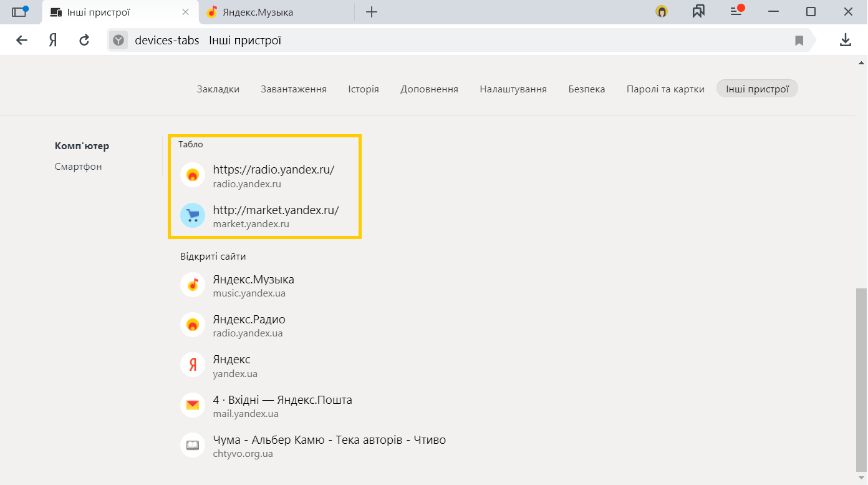Click the scrollbar down arrow
This screenshot has height=485, width=868.
[862, 479]
